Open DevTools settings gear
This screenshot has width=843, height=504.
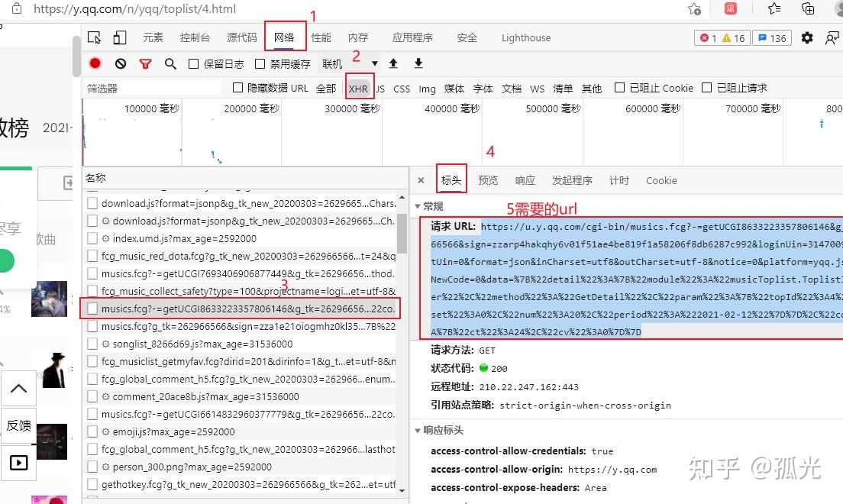[x=807, y=37]
